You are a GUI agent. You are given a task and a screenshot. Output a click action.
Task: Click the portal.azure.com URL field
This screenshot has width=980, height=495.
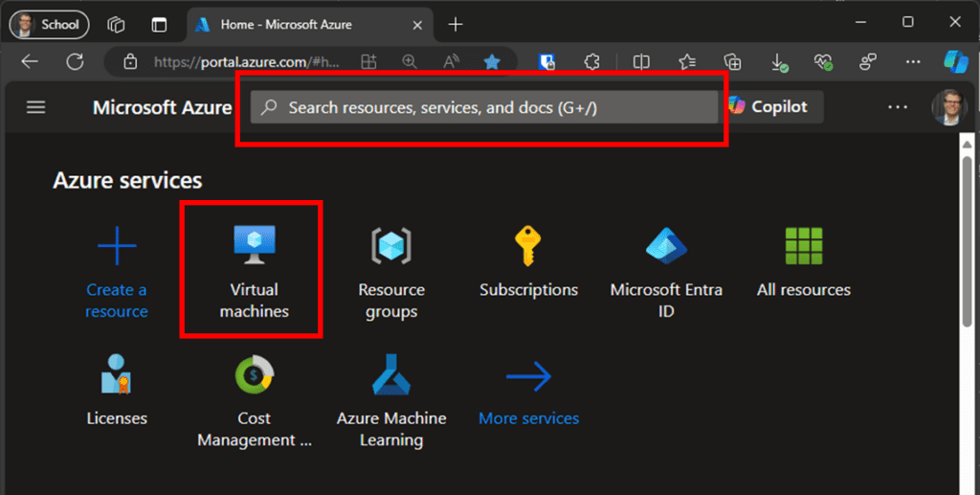coord(246,62)
